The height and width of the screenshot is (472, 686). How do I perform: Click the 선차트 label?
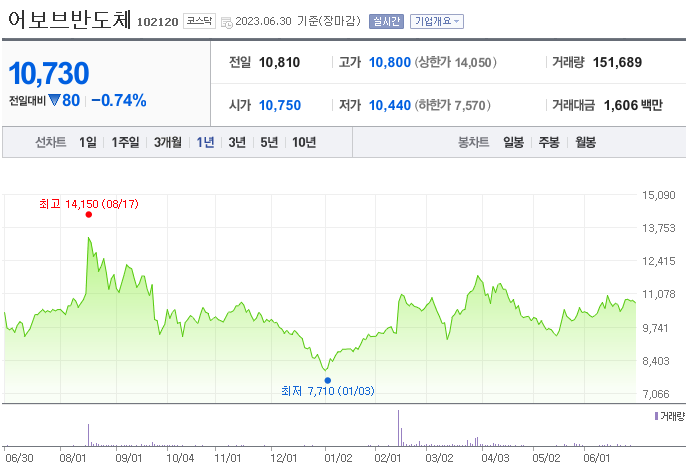(x=51, y=142)
